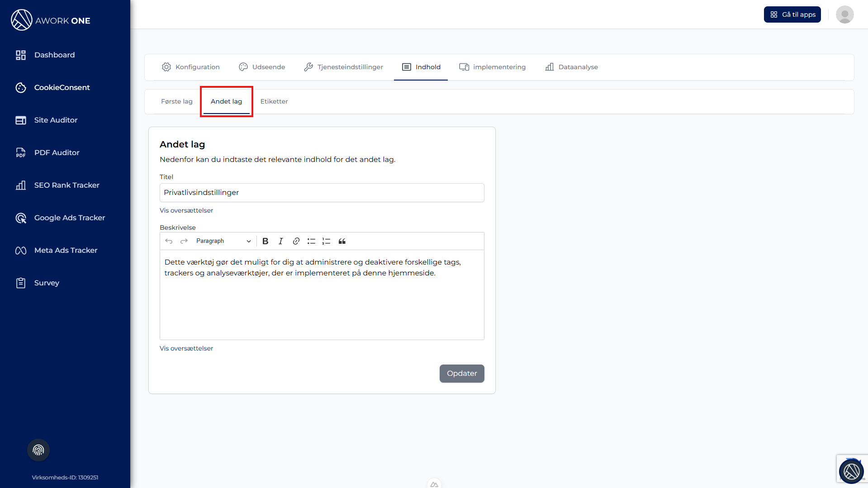This screenshot has height=488, width=868.
Task: Expand the Paragraph style dropdown
Action: click(223, 241)
